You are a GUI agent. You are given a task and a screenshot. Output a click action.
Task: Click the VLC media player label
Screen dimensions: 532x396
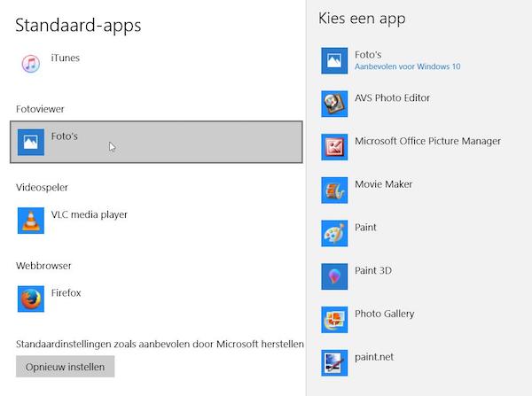click(x=90, y=214)
